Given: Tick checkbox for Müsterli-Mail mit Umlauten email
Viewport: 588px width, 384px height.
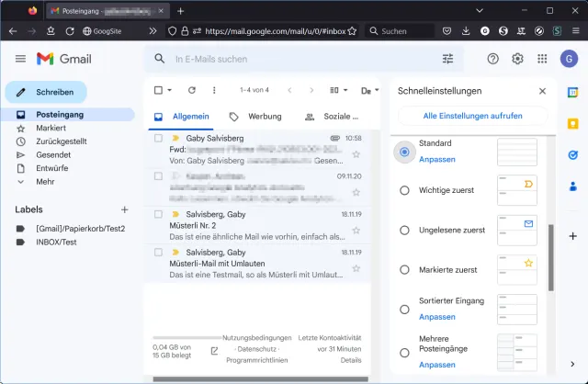Looking at the screenshot, I should (x=158, y=252).
